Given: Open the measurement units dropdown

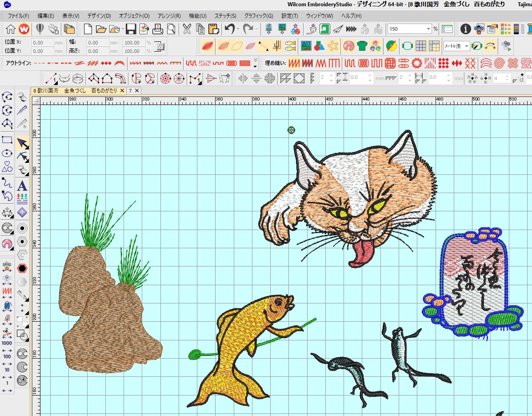Looking at the screenshot, I should pyautogui.click(x=467, y=46).
